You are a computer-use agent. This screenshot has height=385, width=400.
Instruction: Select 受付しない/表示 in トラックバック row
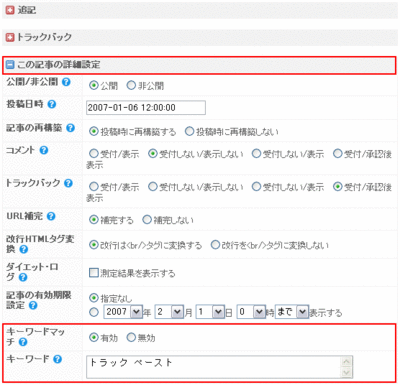pos(256,187)
